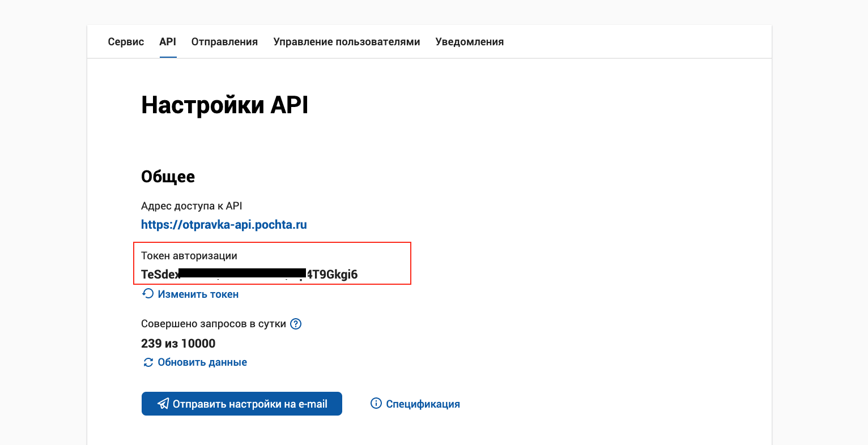Click the info icon beside Спецификация

(376, 403)
